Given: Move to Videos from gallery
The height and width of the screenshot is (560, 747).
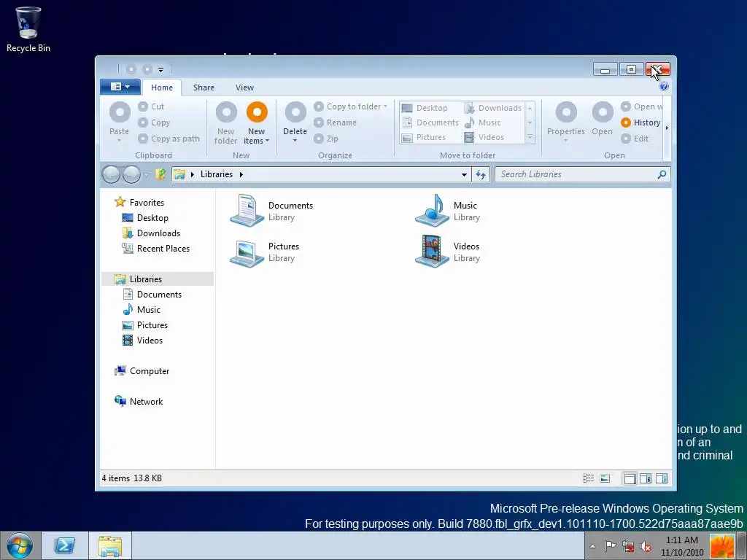Looking at the screenshot, I should pos(484,137).
